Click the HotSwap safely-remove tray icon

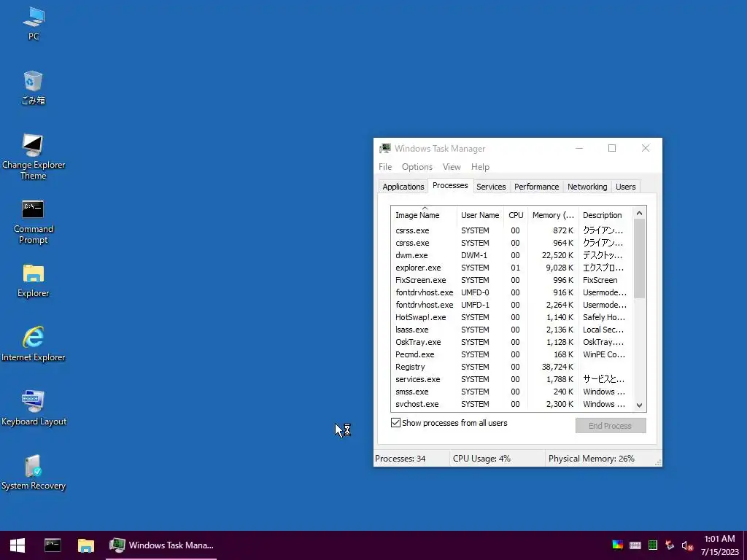tap(670, 545)
